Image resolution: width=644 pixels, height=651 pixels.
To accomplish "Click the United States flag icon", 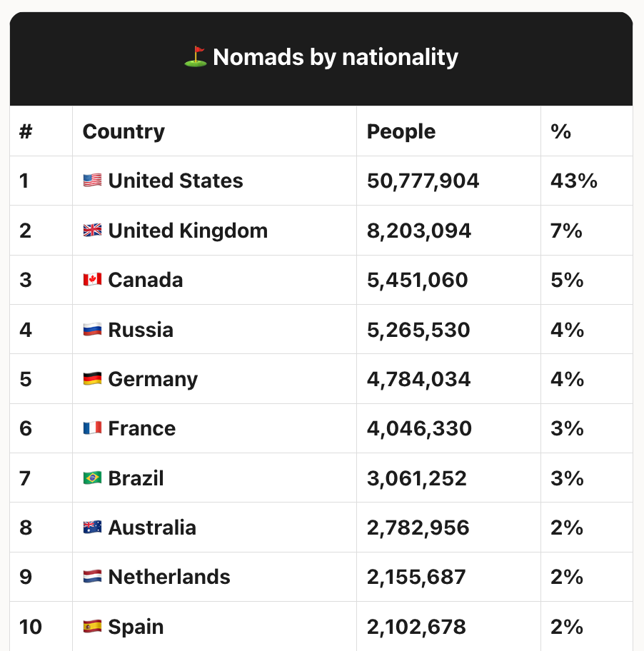I will [92, 181].
